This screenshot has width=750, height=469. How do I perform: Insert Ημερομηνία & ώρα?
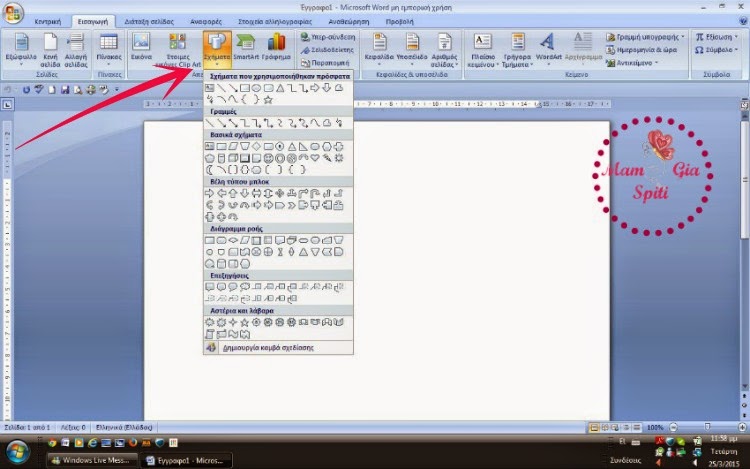(x=641, y=50)
